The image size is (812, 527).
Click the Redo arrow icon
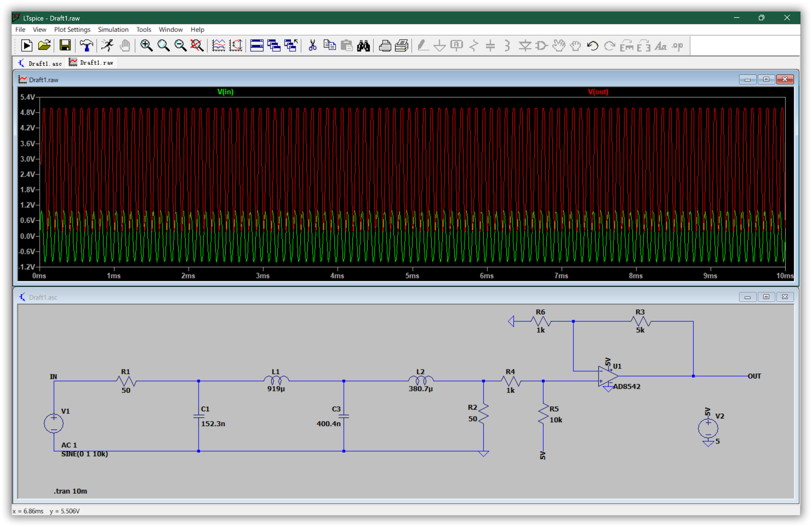click(x=610, y=45)
